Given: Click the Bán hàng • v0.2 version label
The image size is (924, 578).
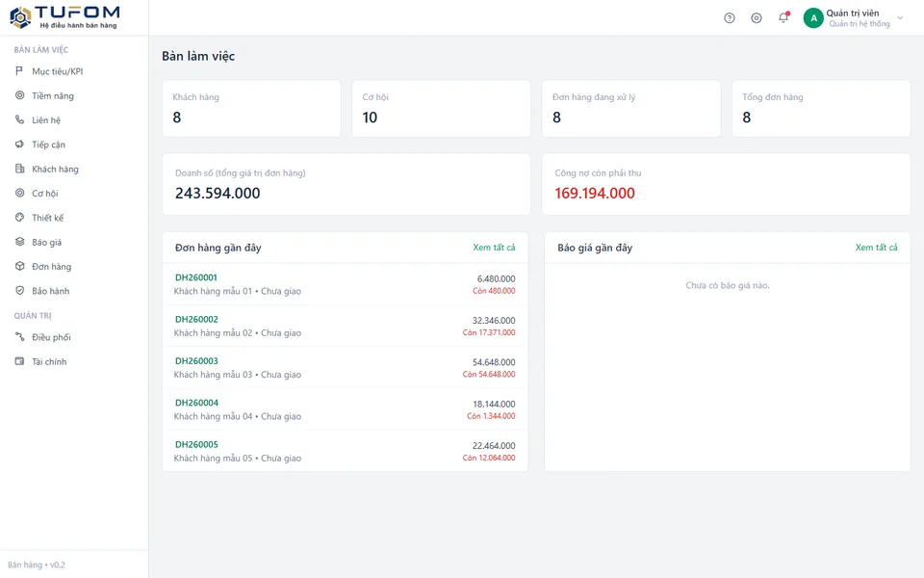Looking at the screenshot, I should click(37, 565).
